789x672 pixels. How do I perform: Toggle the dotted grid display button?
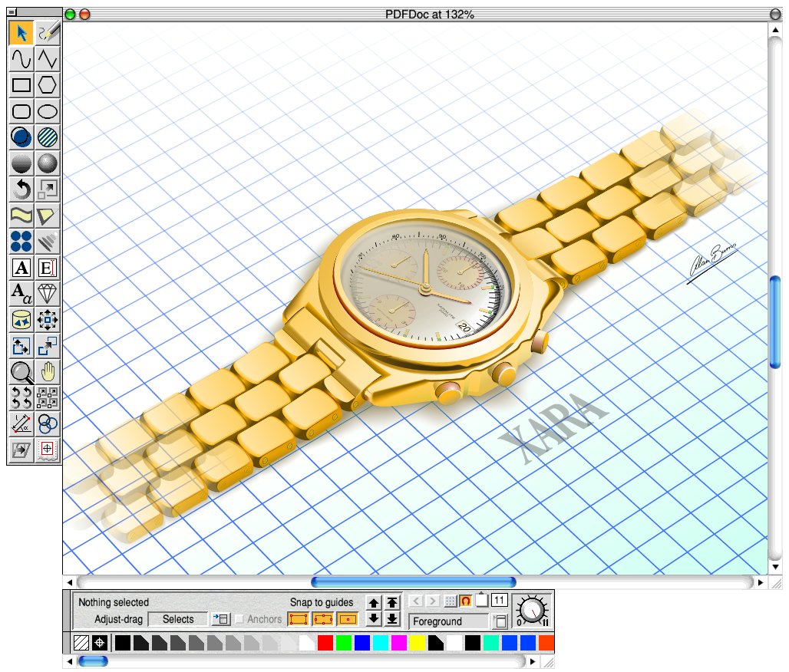coord(451,601)
